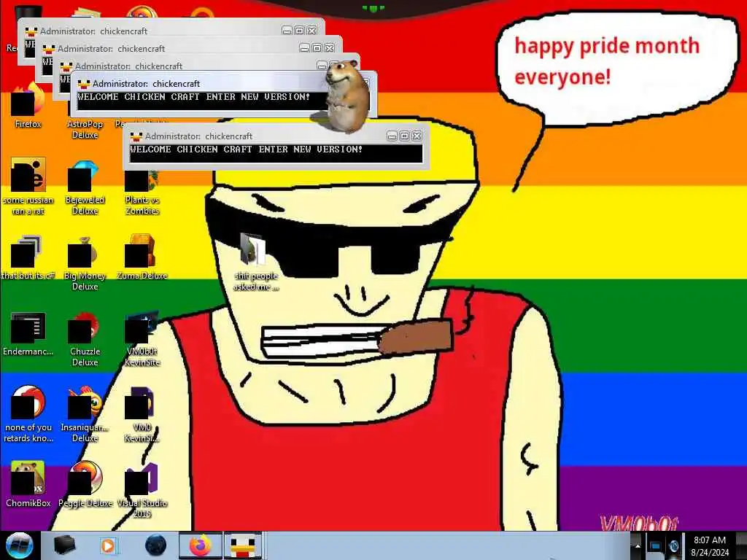This screenshot has height=560, width=747.
Task: Click the dark globe taskbar icon
Action: [x=155, y=545]
